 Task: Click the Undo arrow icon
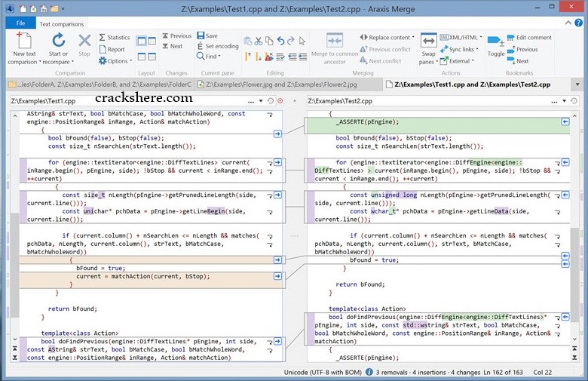click(x=280, y=41)
